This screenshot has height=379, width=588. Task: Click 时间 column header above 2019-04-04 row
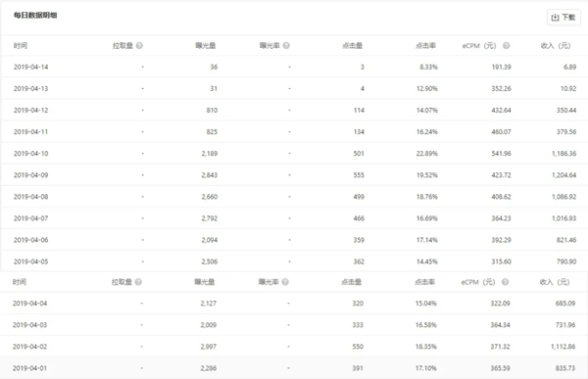click(20, 282)
